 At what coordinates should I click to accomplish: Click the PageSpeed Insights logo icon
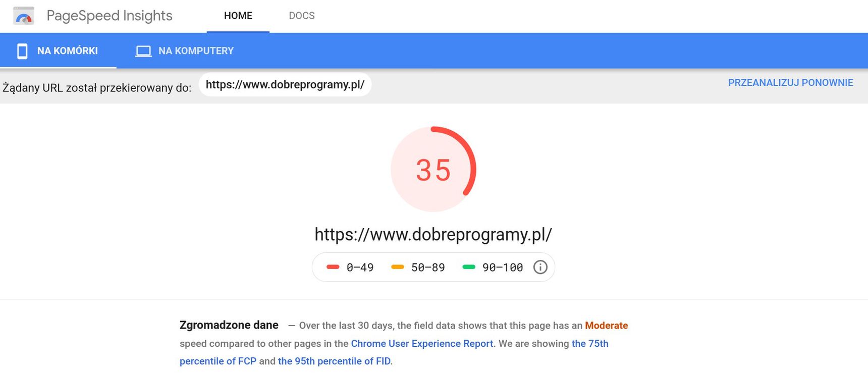tap(24, 16)
